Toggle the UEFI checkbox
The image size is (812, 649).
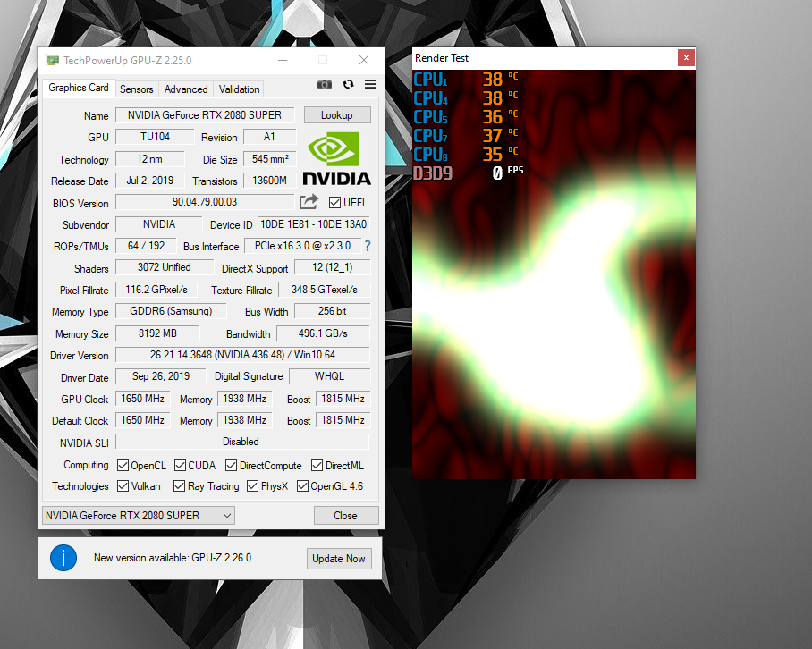tap(334, 202)
